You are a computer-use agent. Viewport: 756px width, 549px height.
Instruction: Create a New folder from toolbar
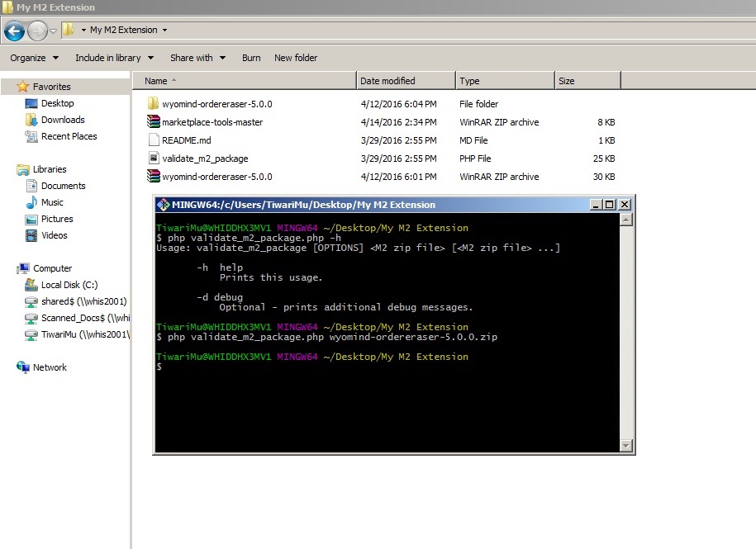[x=296, y=58]
